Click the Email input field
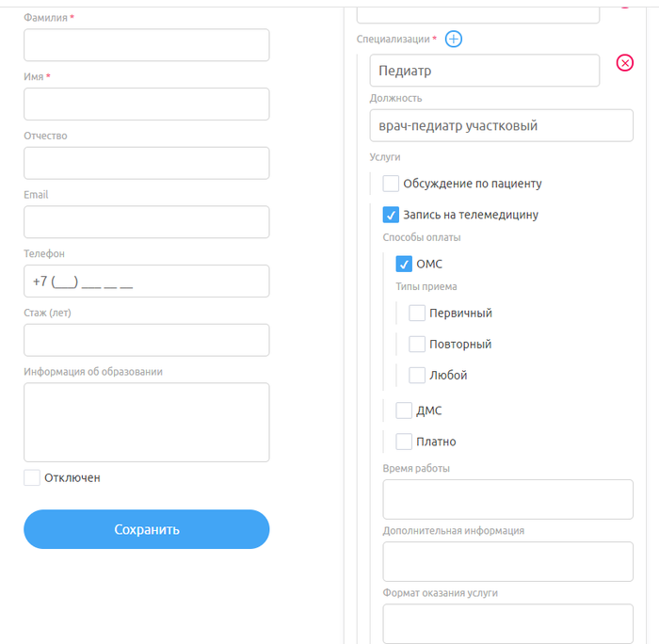The width and height of the screenshot is (659, 644). (147, 222)
